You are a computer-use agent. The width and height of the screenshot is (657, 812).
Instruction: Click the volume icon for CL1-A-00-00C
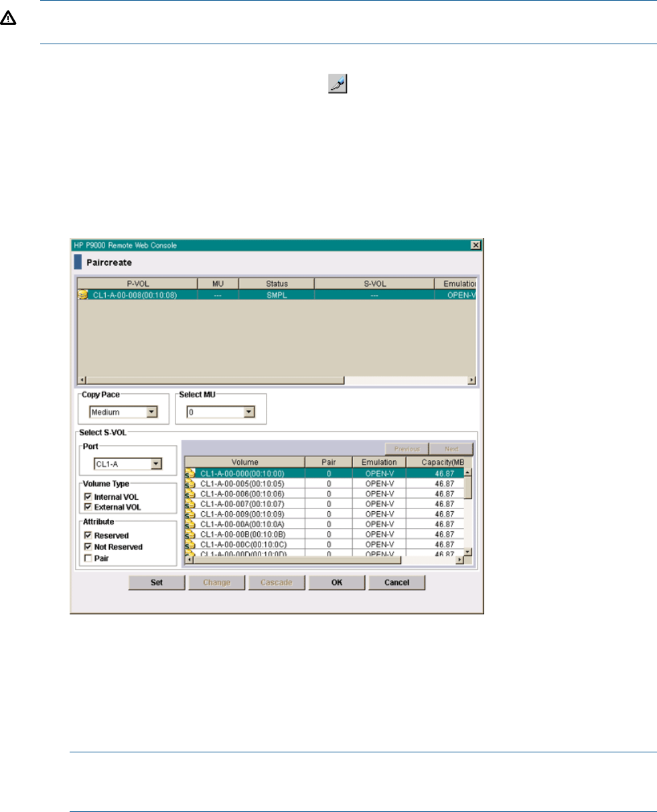point(190,544)
